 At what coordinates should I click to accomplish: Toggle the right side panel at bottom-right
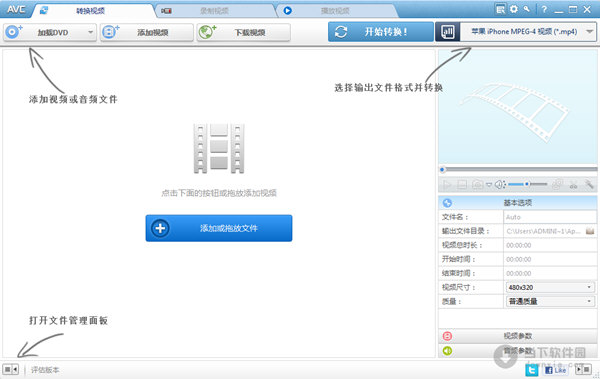[x=584, y=369]
